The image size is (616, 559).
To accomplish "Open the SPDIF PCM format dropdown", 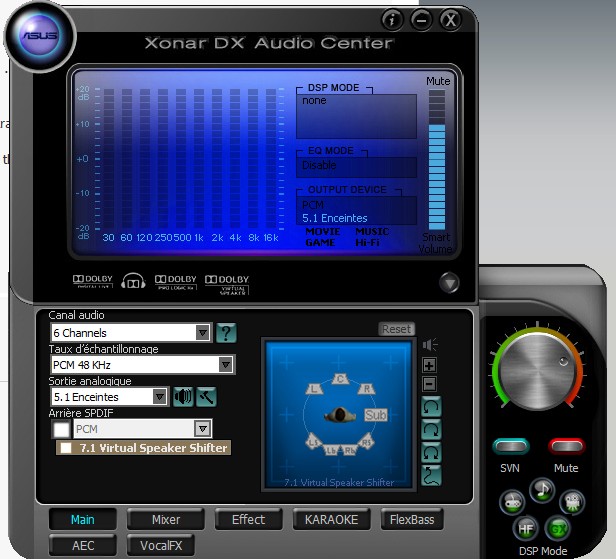I will click(143, 429).
